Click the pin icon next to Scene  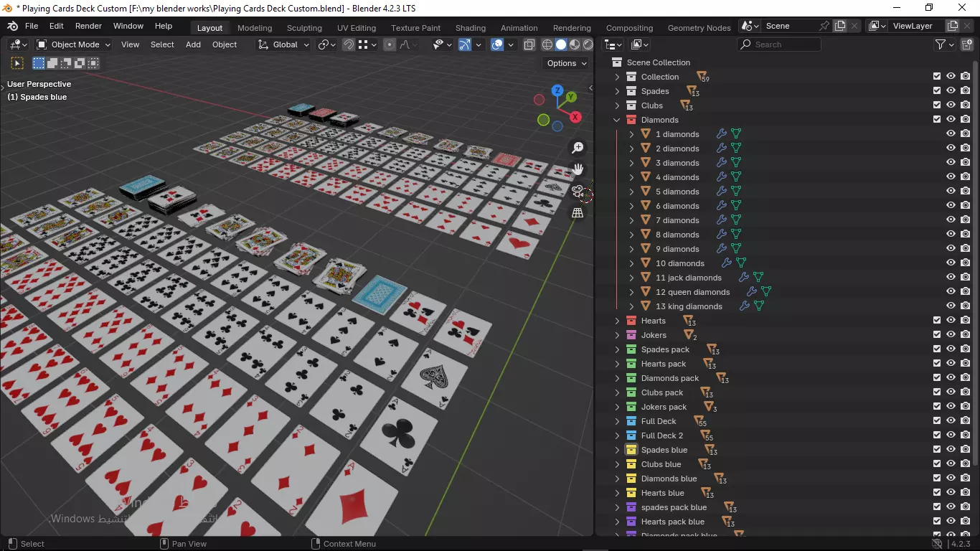[824, 26]
